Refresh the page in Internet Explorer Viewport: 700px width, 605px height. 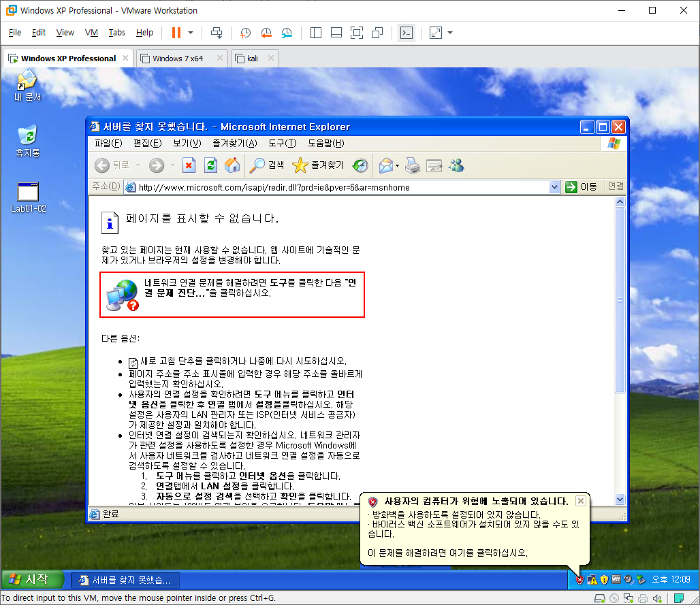click(x=210, y=165)
